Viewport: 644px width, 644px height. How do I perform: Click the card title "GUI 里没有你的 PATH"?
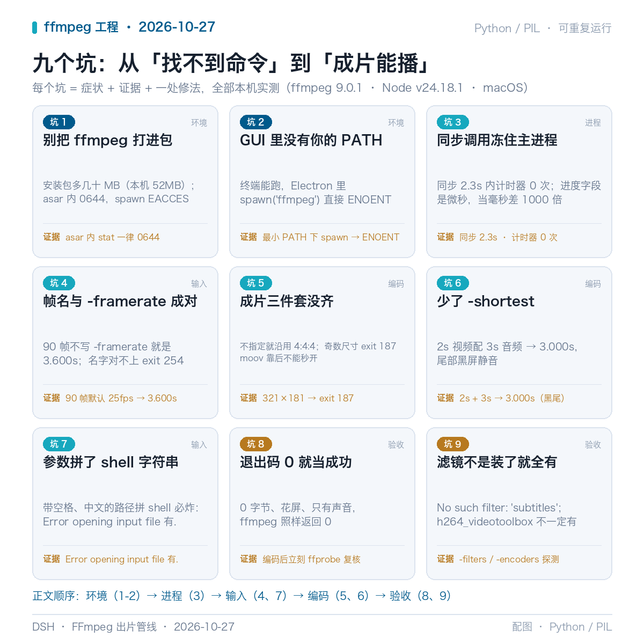[311, 141]
